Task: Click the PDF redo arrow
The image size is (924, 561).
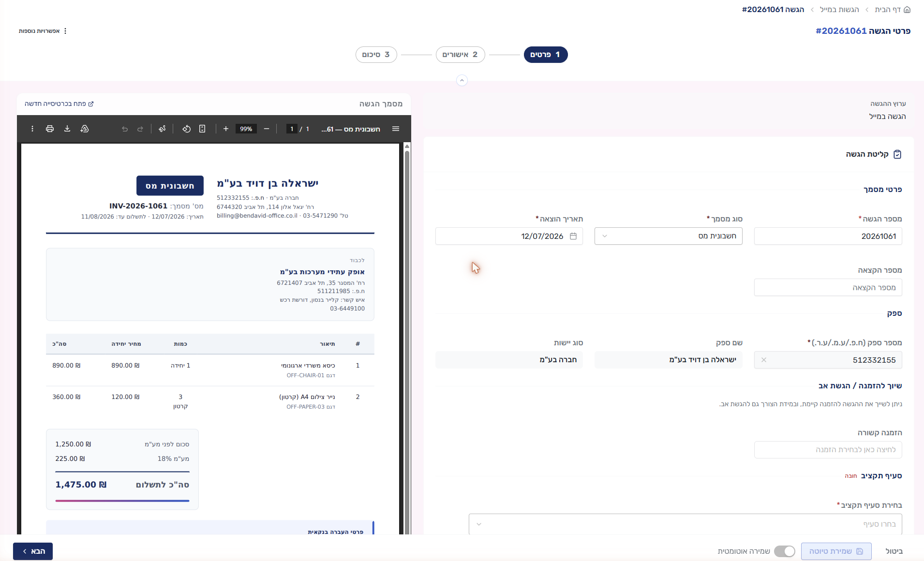Action: tap(140, 129)
